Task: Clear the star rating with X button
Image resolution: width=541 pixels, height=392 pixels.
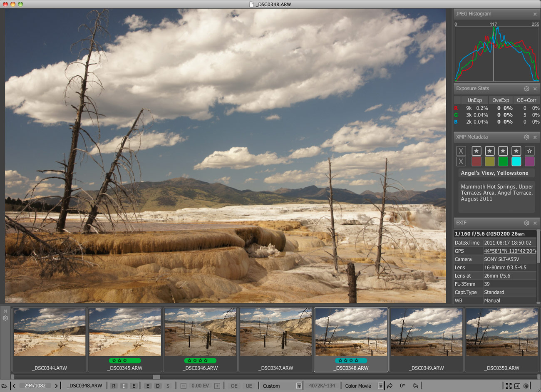Action: click(461, 151)
